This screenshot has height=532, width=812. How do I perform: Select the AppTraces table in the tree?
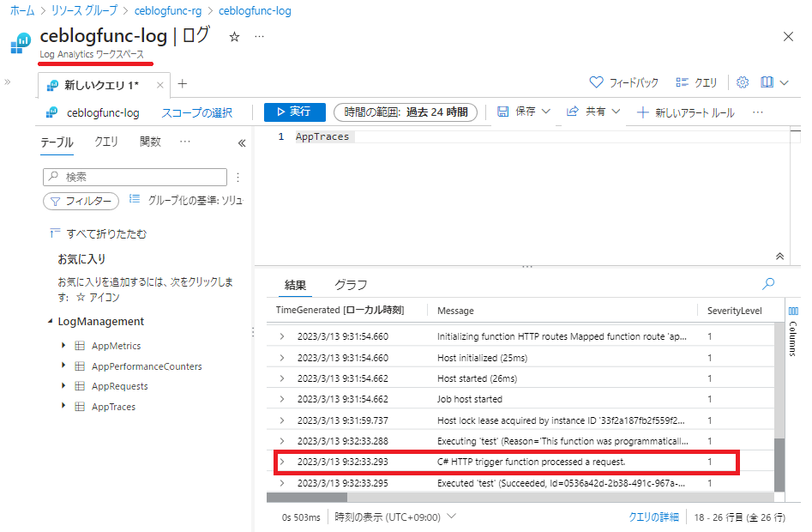pos(113,407)
